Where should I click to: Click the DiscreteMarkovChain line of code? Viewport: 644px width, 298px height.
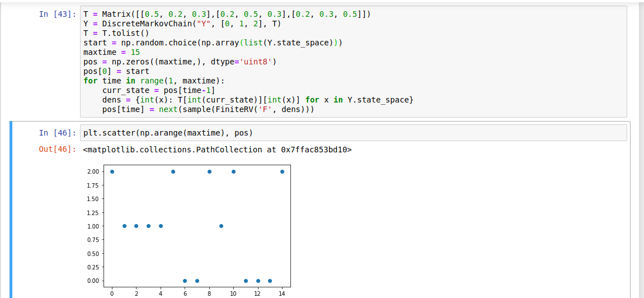coord(182,24)
